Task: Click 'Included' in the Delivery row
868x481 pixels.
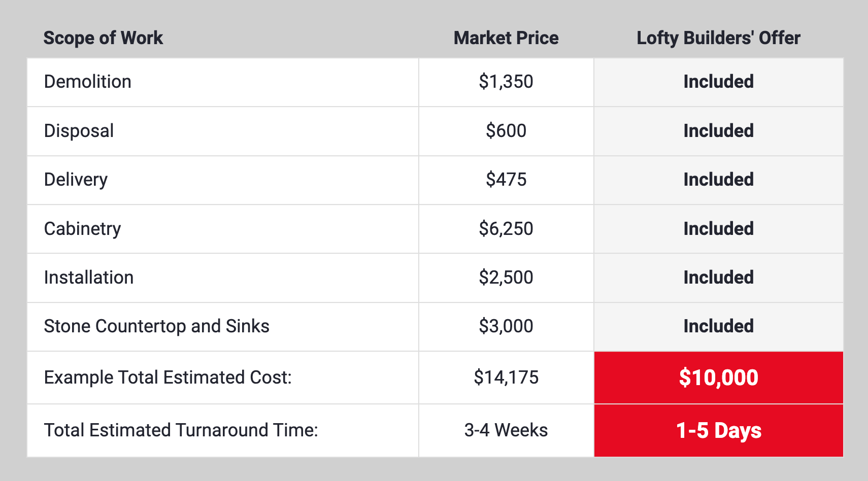Action: 718,180
